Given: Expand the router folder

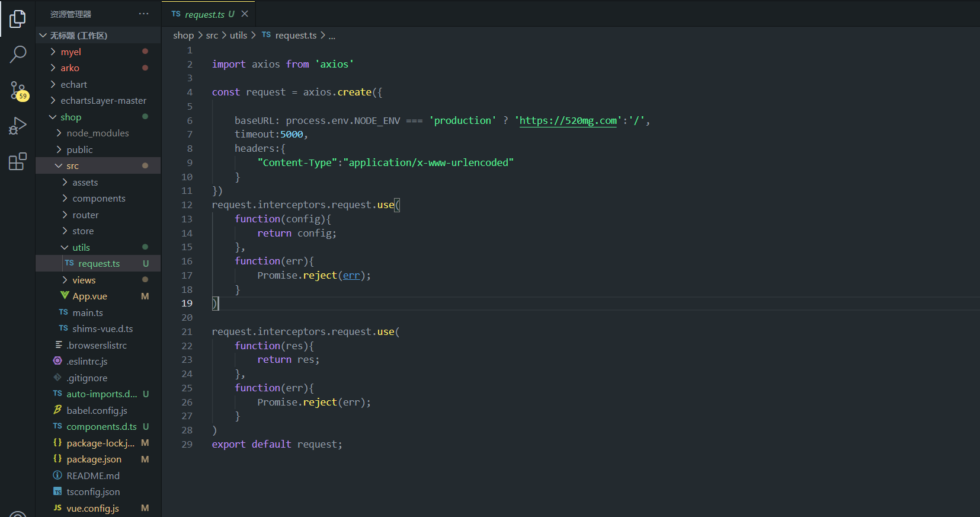Looking at the screenshot, I should [x=98, y=215].
